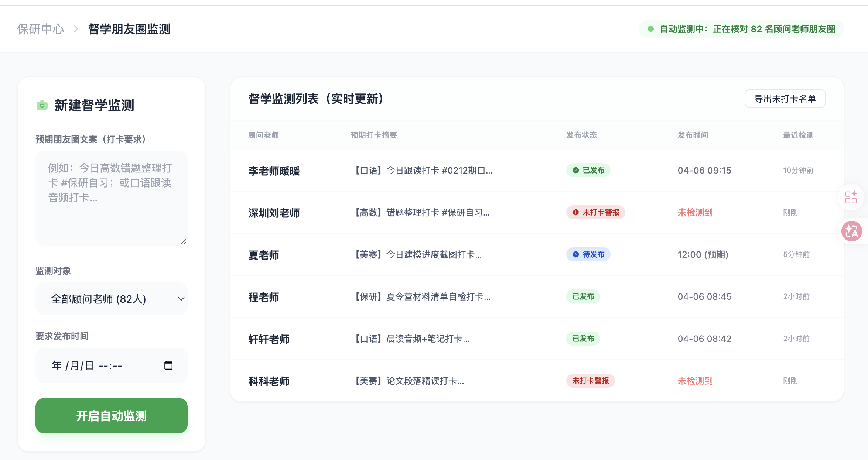Click 刚刚 last check for 科科老师
This screenshot has width=868, height=460.
tap(790, 381)
